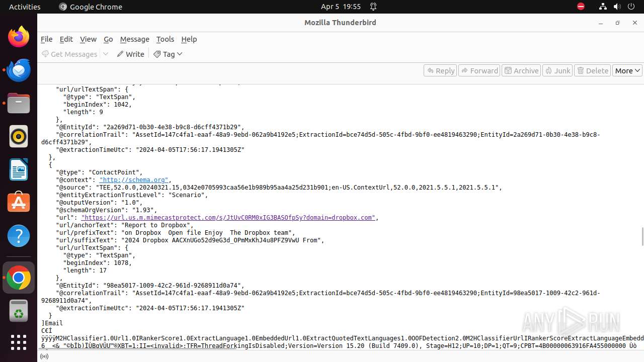Open Firefox from the dock
Image resolution: width=644 pixels, height=362 pixels.
(19, 37)
